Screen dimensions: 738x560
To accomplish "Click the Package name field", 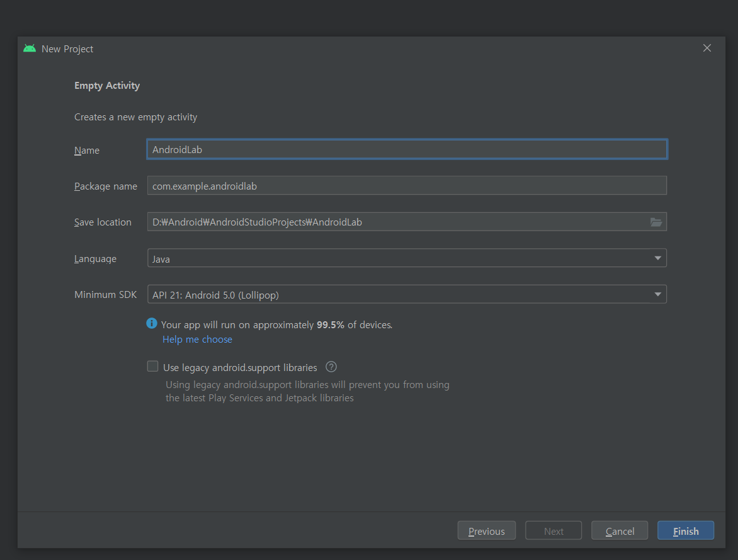I will tap(407, 186).
